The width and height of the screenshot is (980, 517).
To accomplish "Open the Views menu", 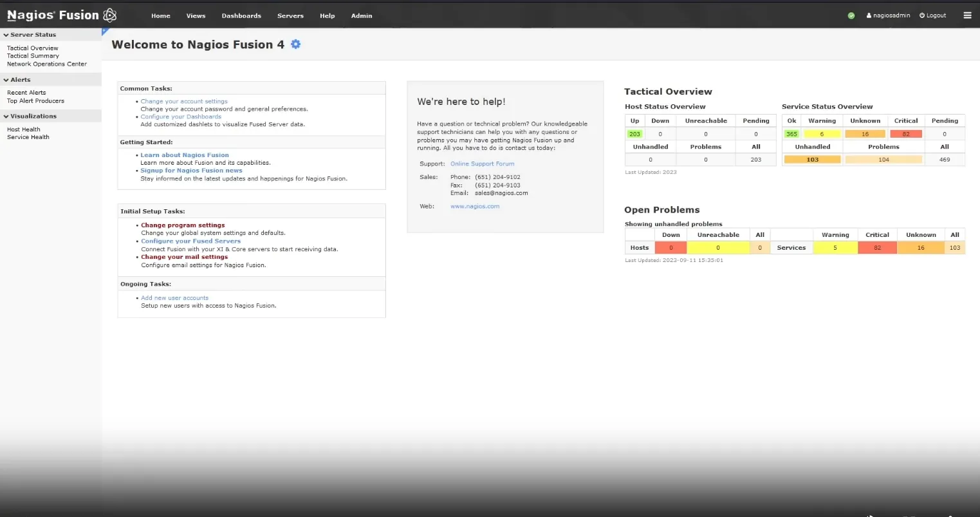I will click(x=196, y=15).
